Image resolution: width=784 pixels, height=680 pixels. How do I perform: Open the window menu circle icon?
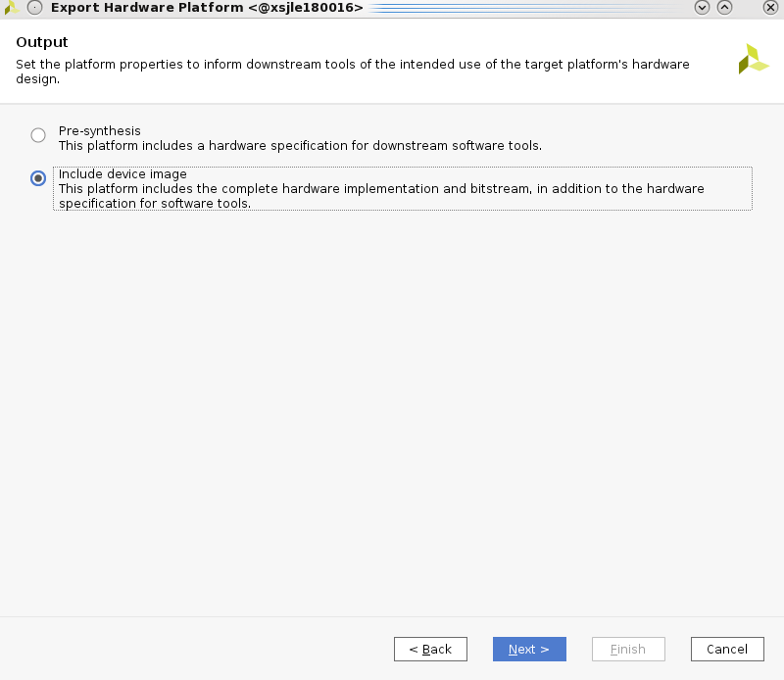pos(34,8)
